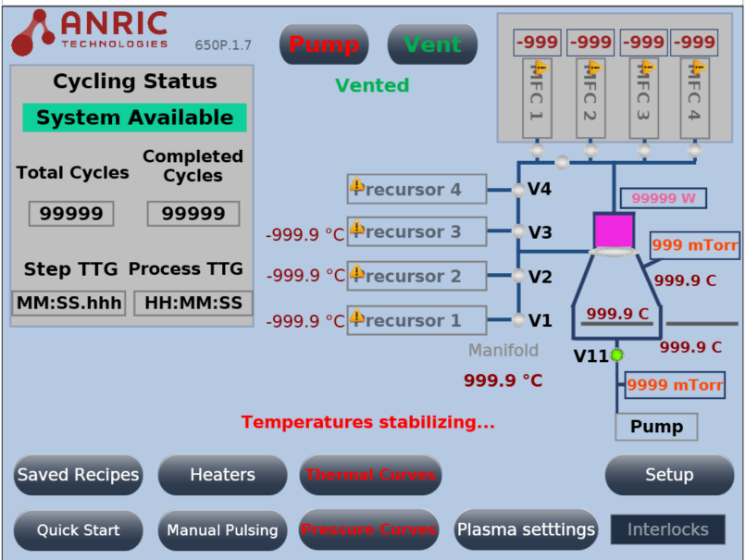Image resolution: width=746 pixels, height=560 pixels.
Task: Click the warning icon on Precursor 1
Action: click(356, 317)
